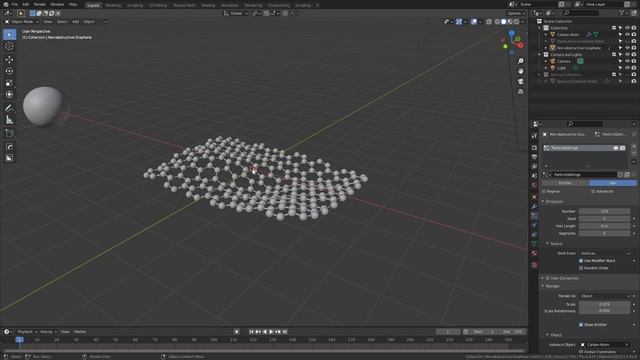Screen dimensions: 640x360
Task: Enable the Hair Dynamics checkbox
Action: [x=548, y=278]
